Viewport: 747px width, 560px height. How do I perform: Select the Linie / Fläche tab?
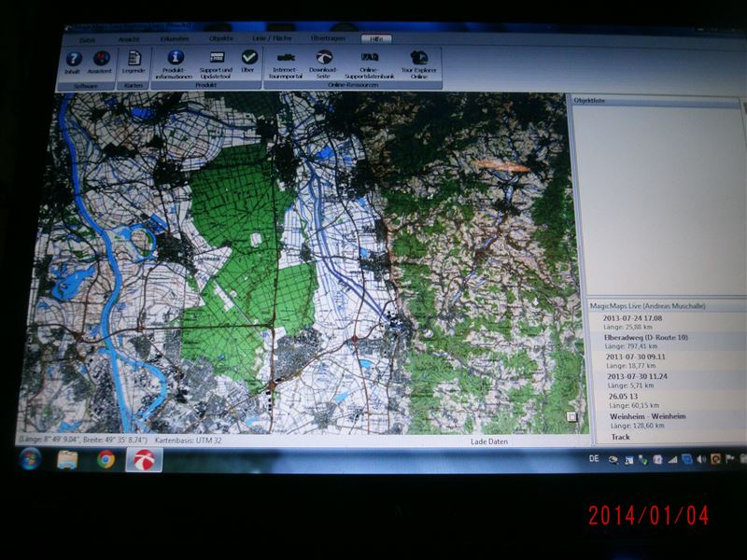click(x=272, y=38)
